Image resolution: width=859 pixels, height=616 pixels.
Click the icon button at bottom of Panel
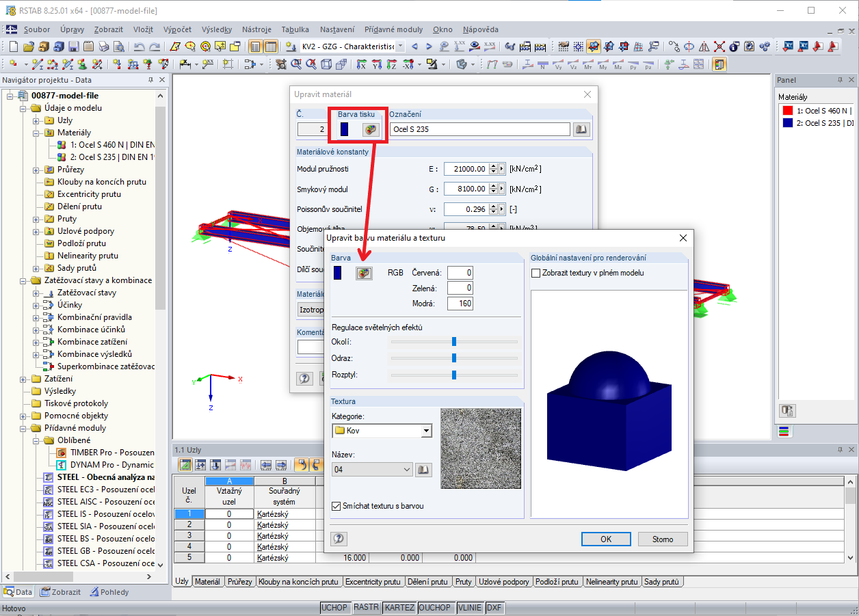787,411
